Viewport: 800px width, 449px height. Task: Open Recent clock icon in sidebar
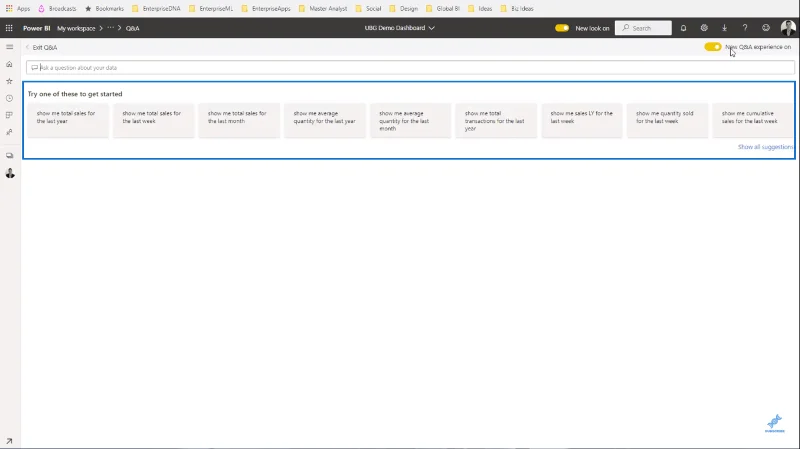(9, 98)
